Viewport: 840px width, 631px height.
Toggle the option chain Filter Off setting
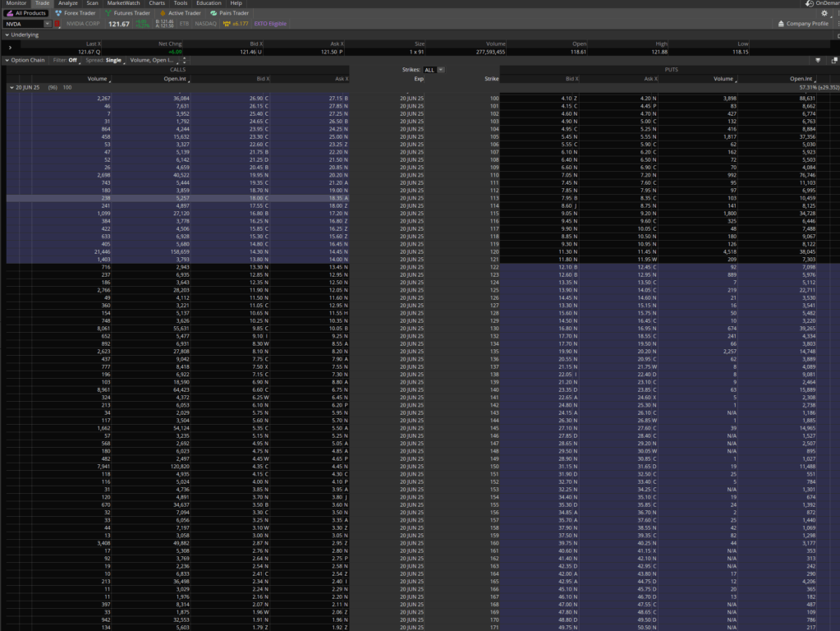coord(71,60)
